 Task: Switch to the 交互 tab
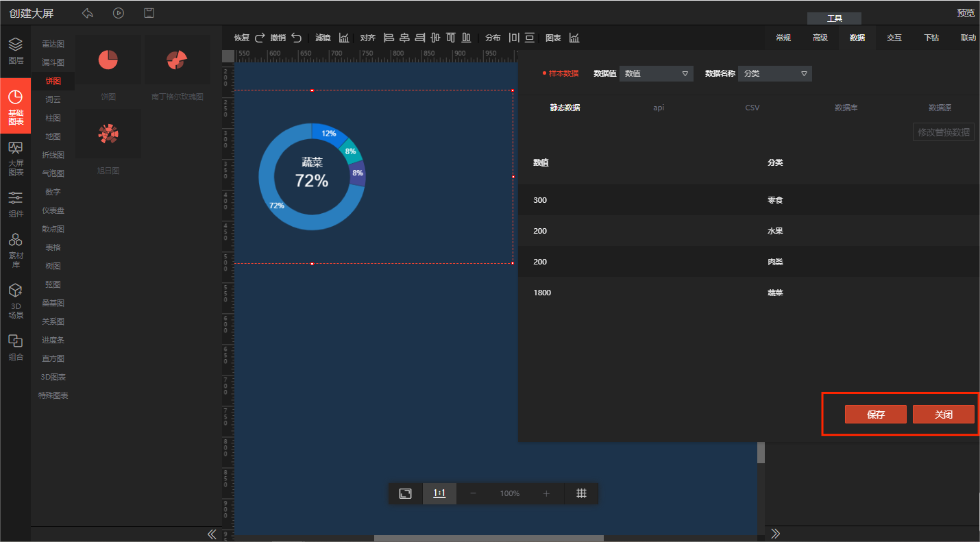pos(894,38)
